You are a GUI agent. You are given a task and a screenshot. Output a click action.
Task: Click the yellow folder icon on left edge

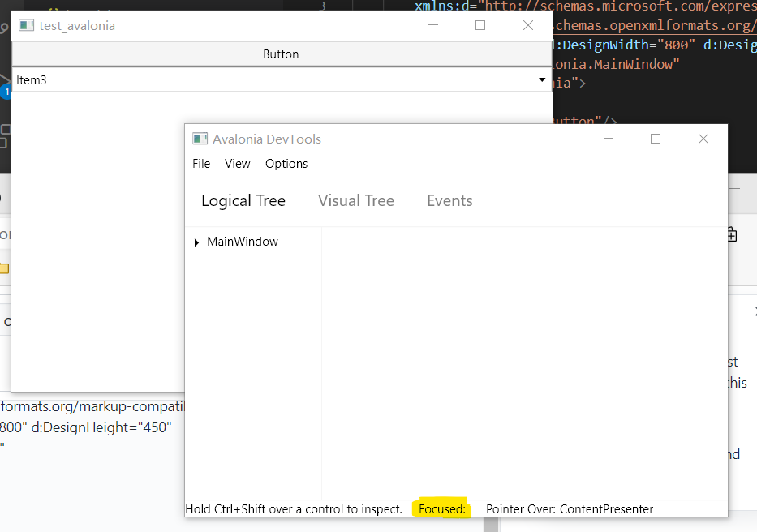pos(5,268)
